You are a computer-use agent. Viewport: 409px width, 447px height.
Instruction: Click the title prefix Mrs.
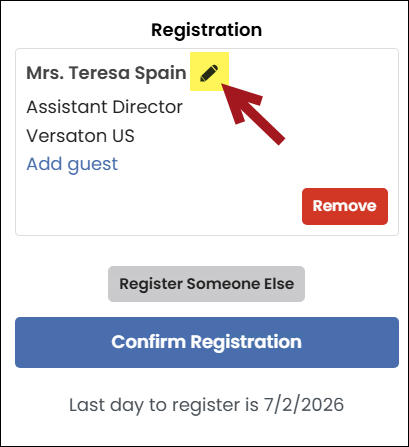(45, 73)
